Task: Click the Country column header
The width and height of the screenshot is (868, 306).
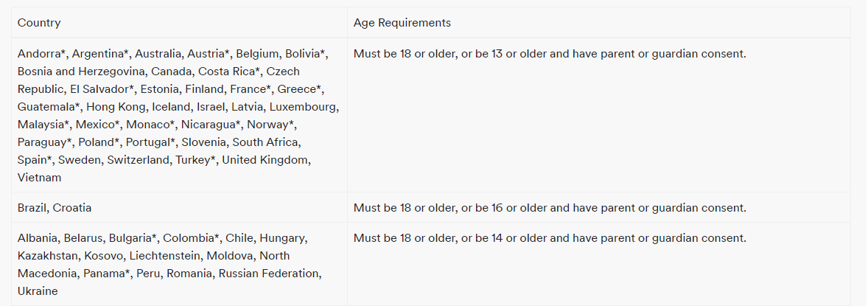Action: click(39, 23)
